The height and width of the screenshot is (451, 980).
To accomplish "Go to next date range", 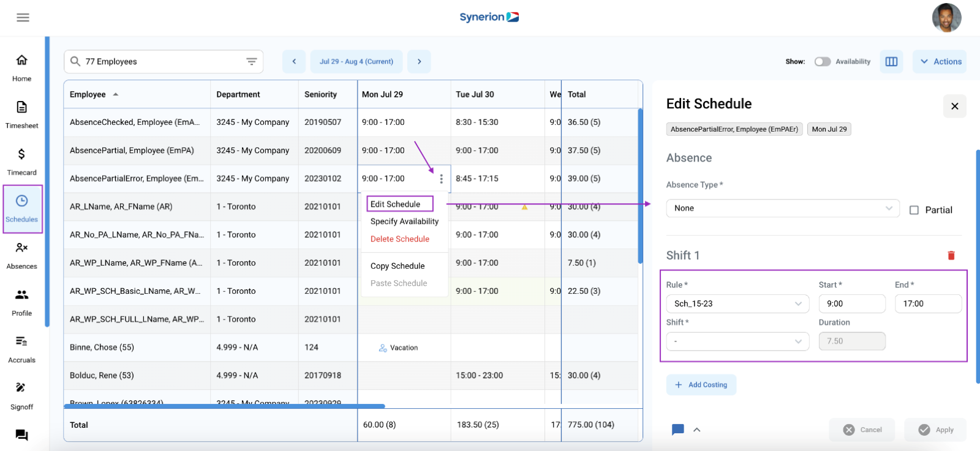I will coord(419,61).
